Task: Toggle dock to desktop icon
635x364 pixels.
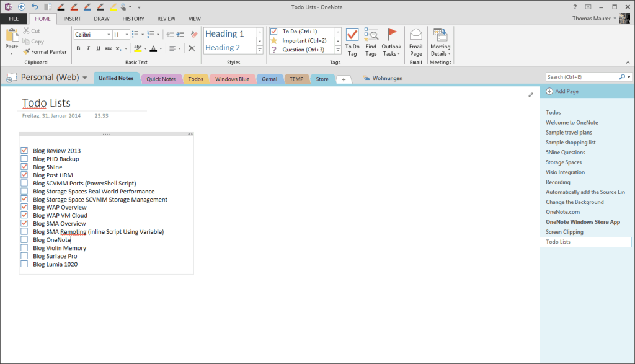Action: [x=48, y=7]
